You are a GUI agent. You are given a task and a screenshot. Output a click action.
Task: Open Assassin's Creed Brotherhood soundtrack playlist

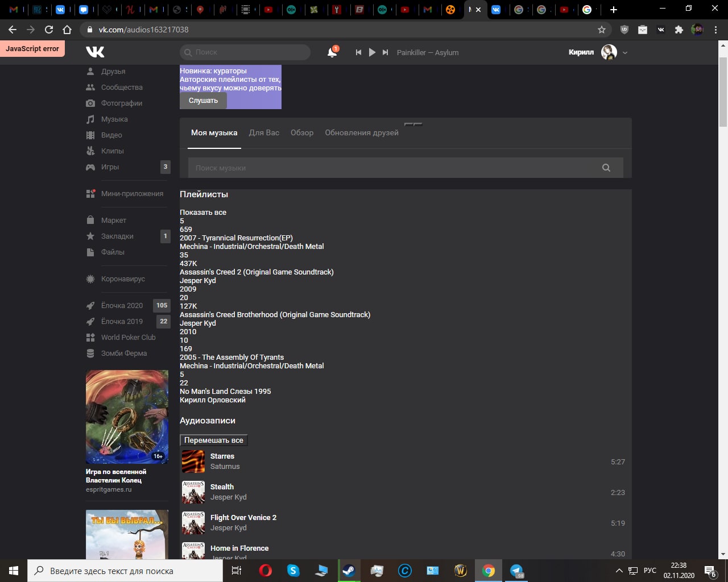point(275,315)
